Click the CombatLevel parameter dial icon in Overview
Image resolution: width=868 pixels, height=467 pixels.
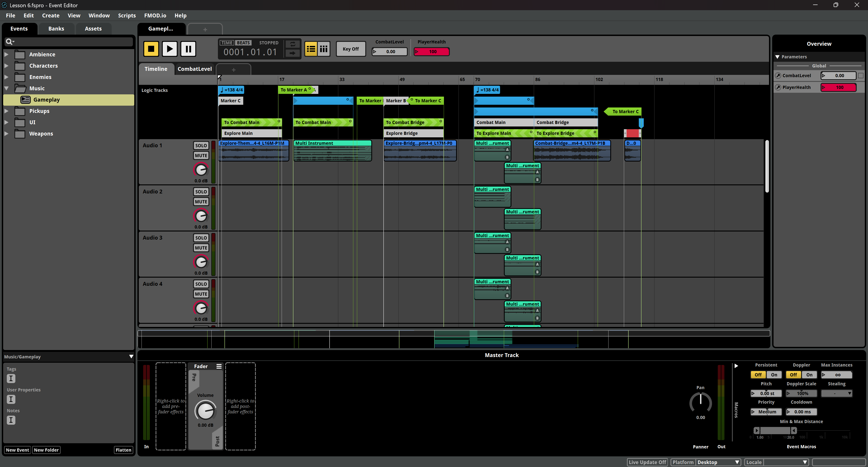tap(778, 76)
